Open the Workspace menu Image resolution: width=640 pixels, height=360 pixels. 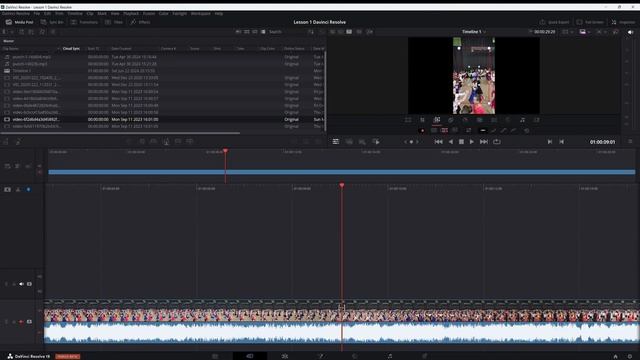pos(200,13)
